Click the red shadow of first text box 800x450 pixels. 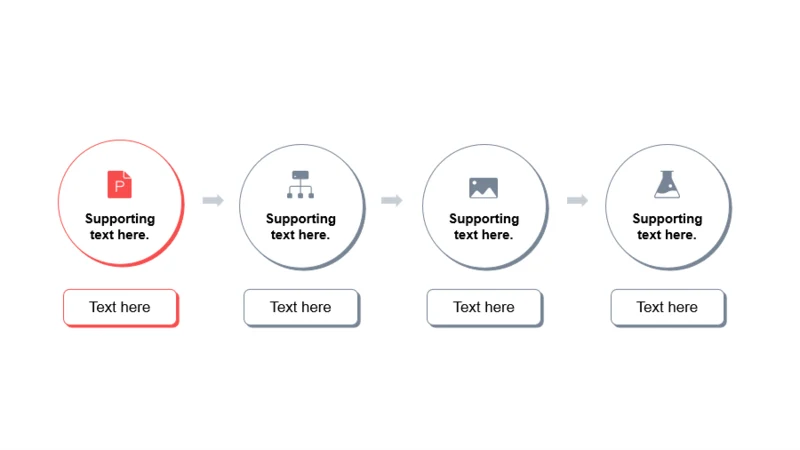pyautogui.click(x=122, y=325)
